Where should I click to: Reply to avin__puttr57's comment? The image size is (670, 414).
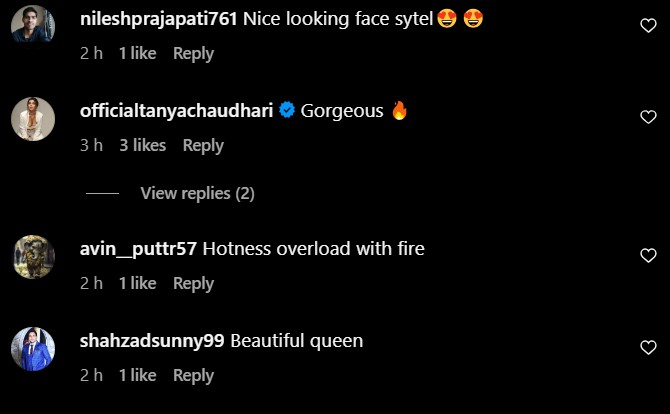(x=193, y=283)
